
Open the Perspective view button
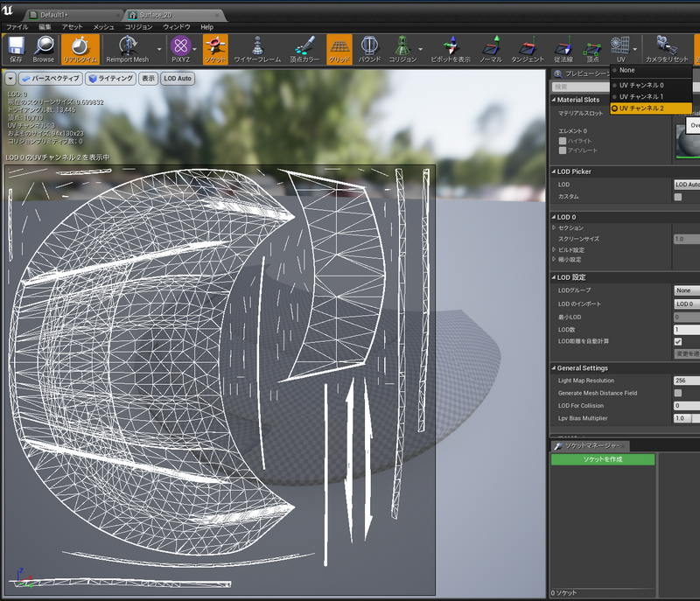51,79
